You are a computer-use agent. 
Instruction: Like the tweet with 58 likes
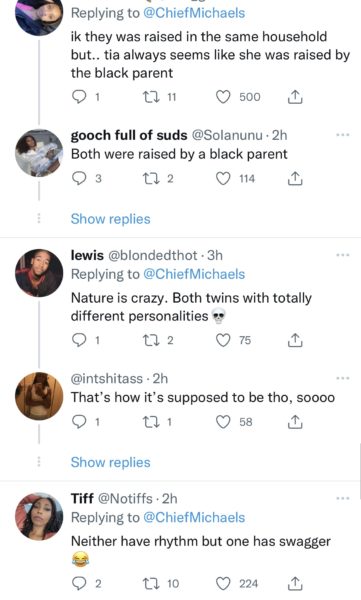[x=223, y=422]
